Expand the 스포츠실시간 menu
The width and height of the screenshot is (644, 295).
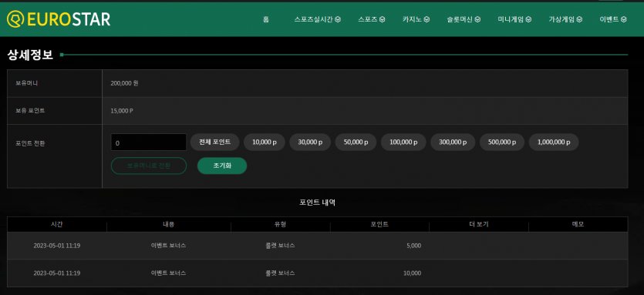(x=318, y=19)
